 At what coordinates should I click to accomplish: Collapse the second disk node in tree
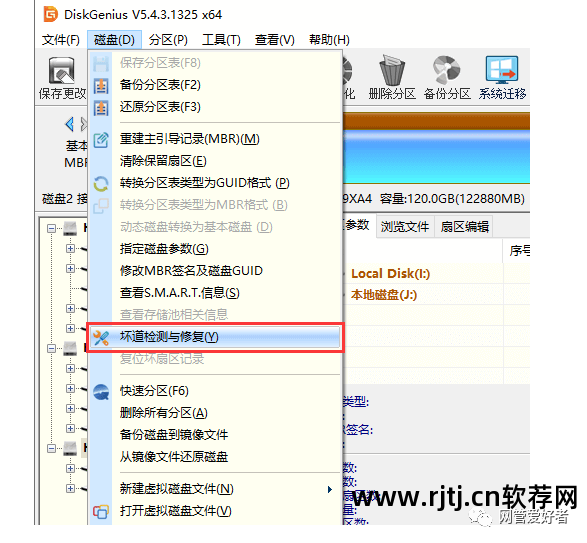(x=51, y=349)
